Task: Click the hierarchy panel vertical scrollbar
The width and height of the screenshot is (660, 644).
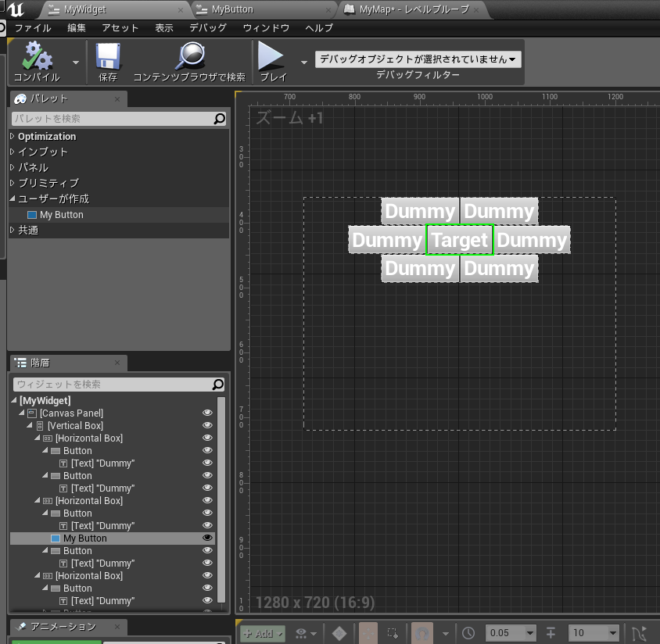Action: pyautogui.click(x=221, y=500)
